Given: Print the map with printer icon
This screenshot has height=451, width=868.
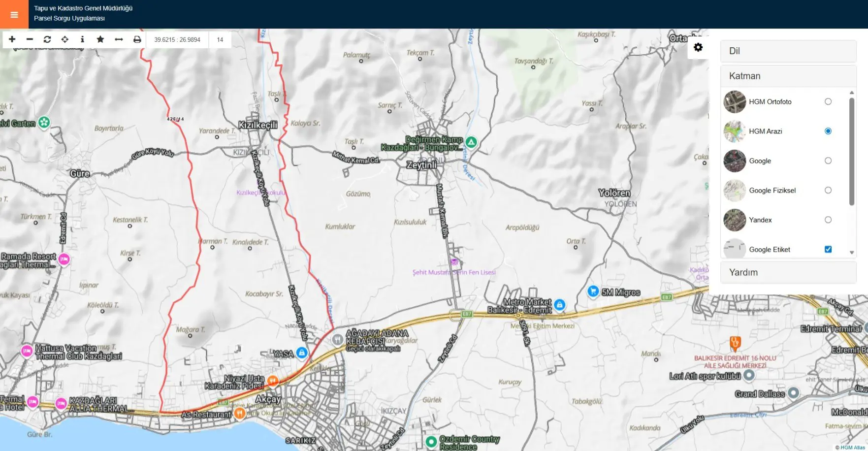Looking at the screenshot, I should coord(137,39).
